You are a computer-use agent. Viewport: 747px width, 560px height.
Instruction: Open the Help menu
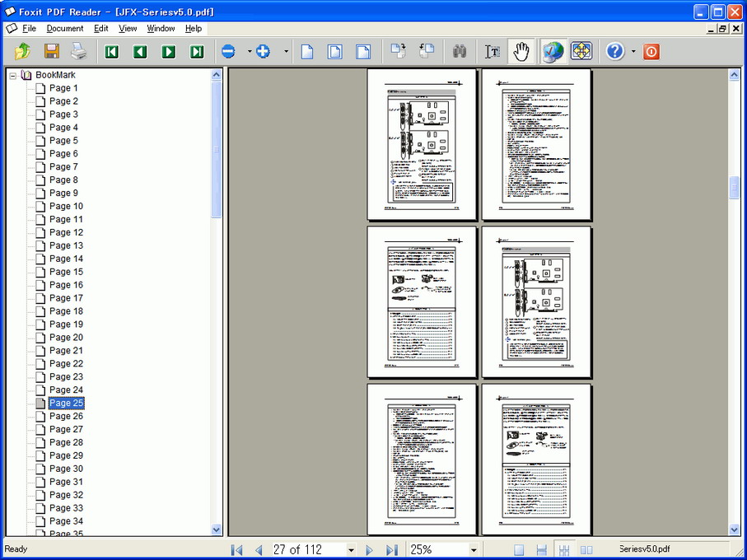194,29
